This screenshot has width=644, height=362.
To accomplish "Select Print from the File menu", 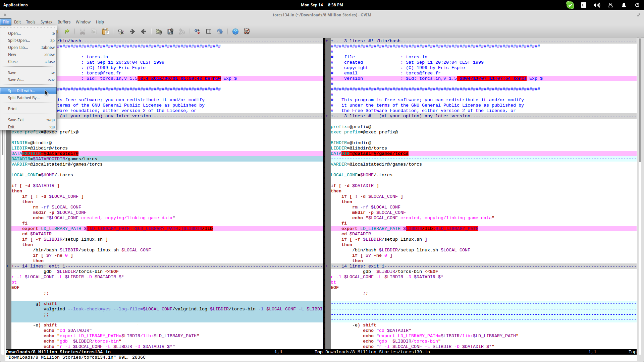I will (x=12, y=109).
